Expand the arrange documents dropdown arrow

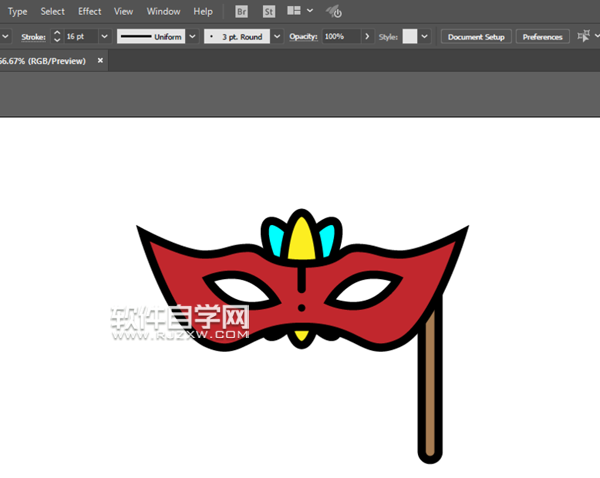click(310, 11)
